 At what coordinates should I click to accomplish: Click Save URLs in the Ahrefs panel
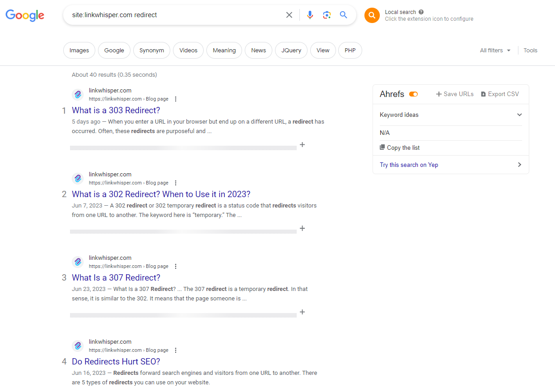pos(455,94)
